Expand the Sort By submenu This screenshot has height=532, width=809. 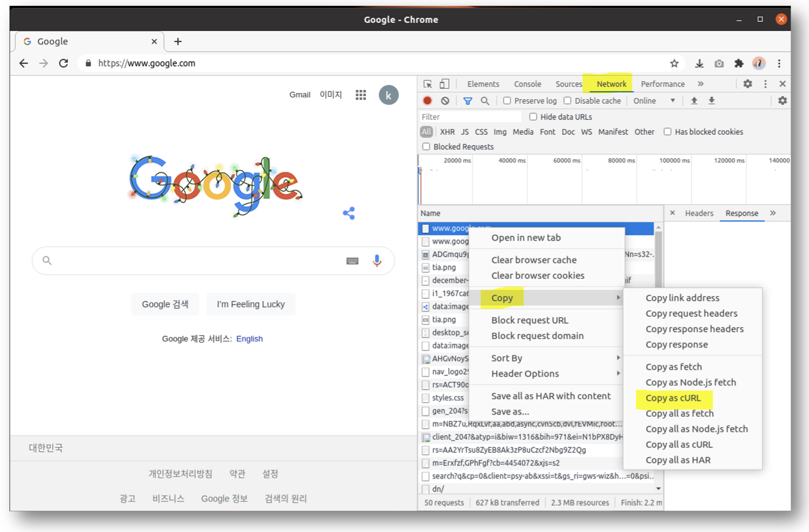coord(547,358)
